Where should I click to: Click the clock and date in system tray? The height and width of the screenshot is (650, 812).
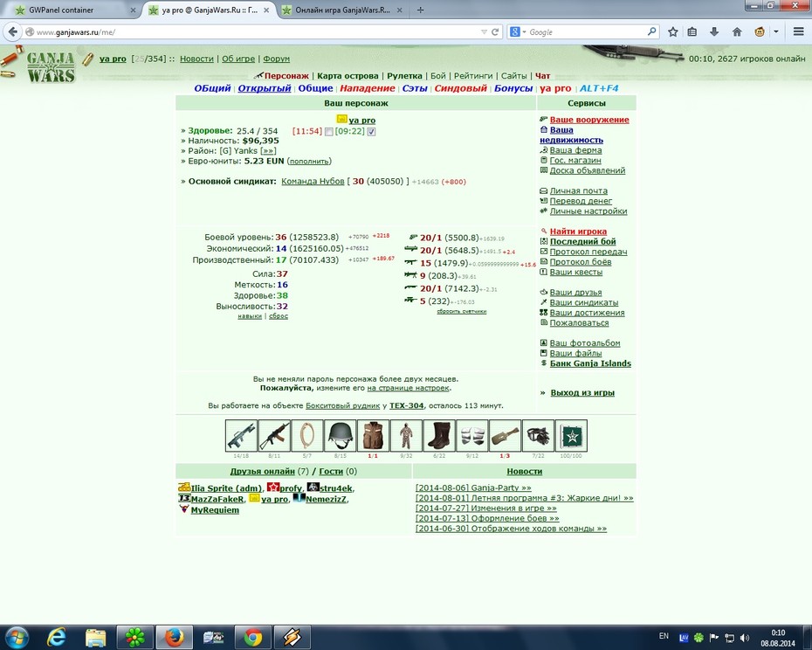[778, 638]
